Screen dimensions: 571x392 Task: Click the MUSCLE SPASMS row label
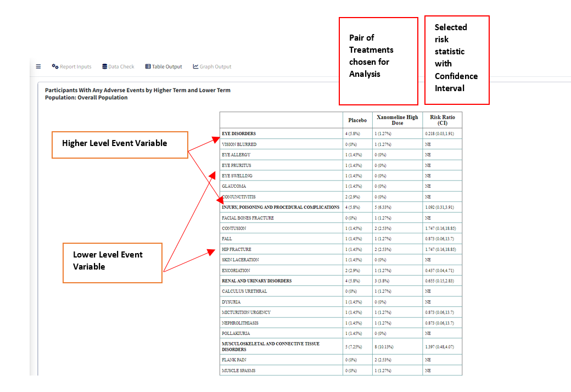tap(238, 371)
